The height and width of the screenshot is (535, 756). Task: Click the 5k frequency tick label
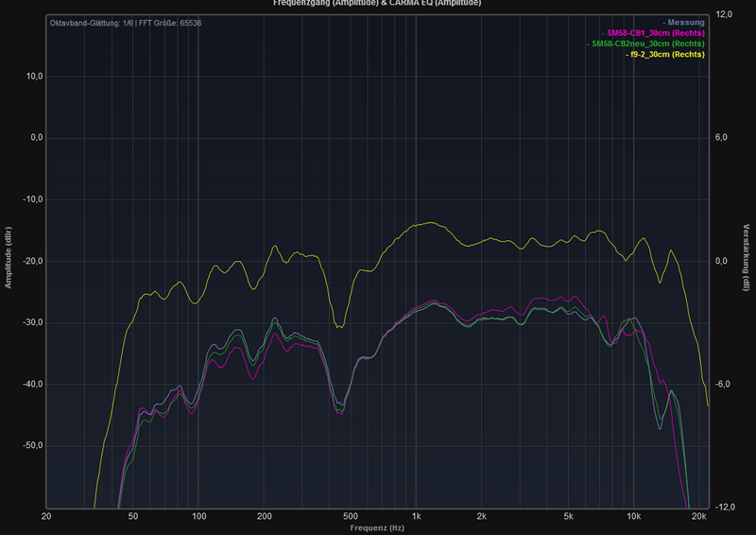[x=569, y=516]
